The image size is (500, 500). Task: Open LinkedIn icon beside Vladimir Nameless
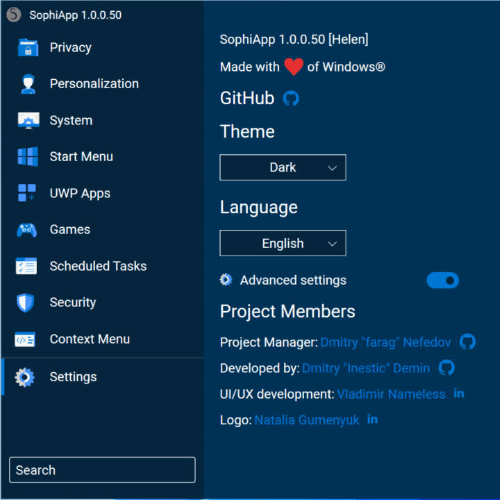click(459, 393)
